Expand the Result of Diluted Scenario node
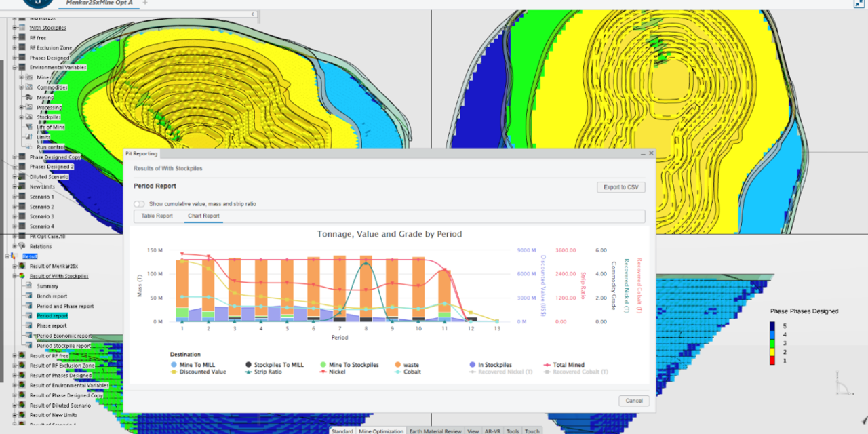 (x=14, y=406)
